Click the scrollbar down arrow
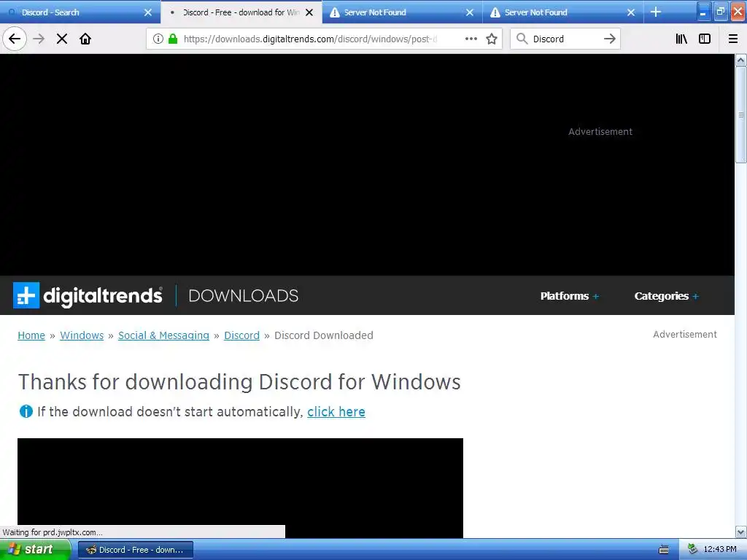The image size is (747, 560). coord(741,532)
